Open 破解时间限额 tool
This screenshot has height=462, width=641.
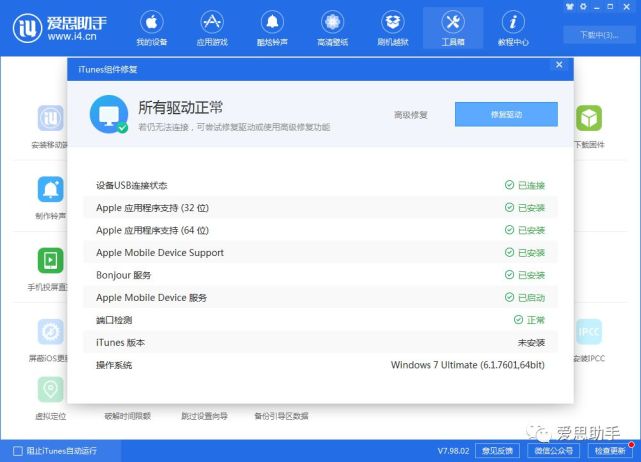(128, 416)
